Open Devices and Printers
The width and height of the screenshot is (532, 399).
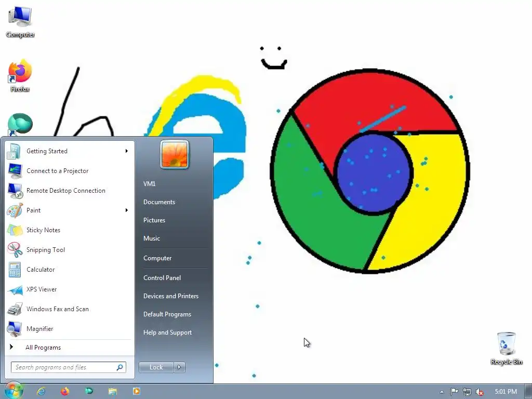[170, 296]
